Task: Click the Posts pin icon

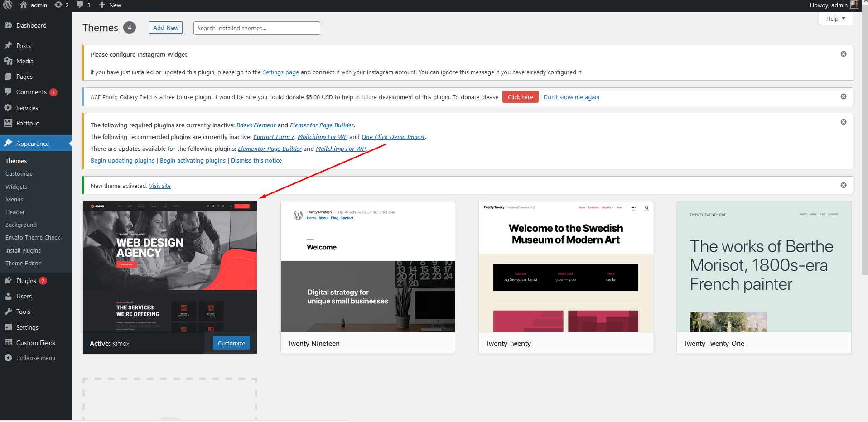Action: pos(8,46)
